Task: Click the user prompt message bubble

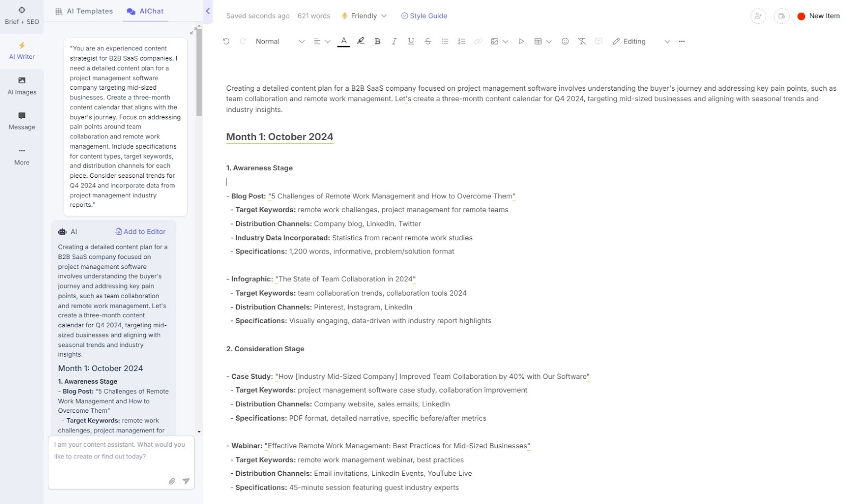Action: pyautogui.click(x=125, y=127)
